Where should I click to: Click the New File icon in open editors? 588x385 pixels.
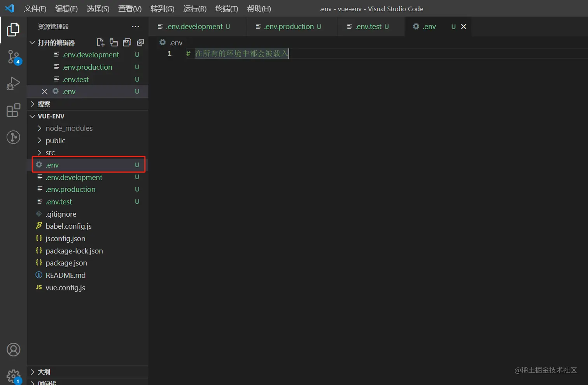(100, 42)
